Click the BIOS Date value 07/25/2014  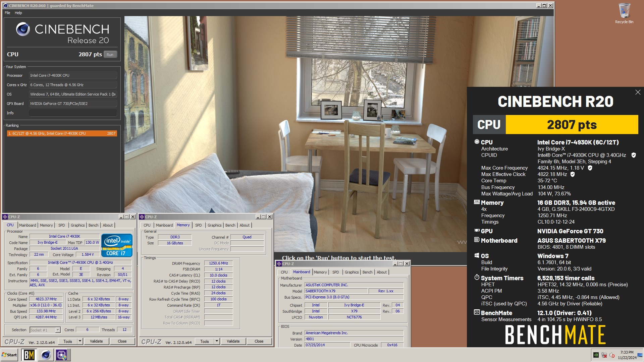click(x=327, y=345)
